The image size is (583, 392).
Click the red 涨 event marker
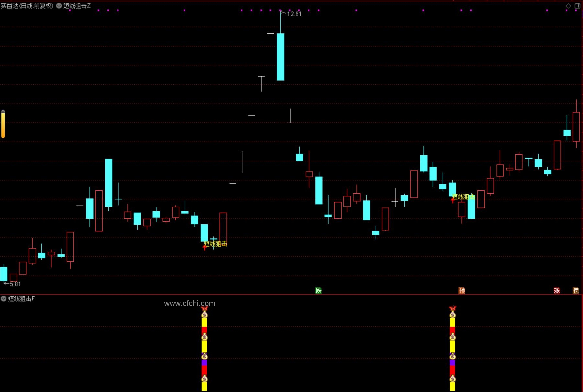[557, 290]
